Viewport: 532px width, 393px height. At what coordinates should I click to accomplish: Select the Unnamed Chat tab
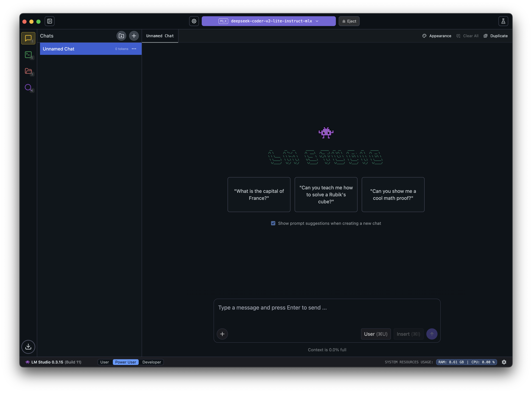coord(160,36)
